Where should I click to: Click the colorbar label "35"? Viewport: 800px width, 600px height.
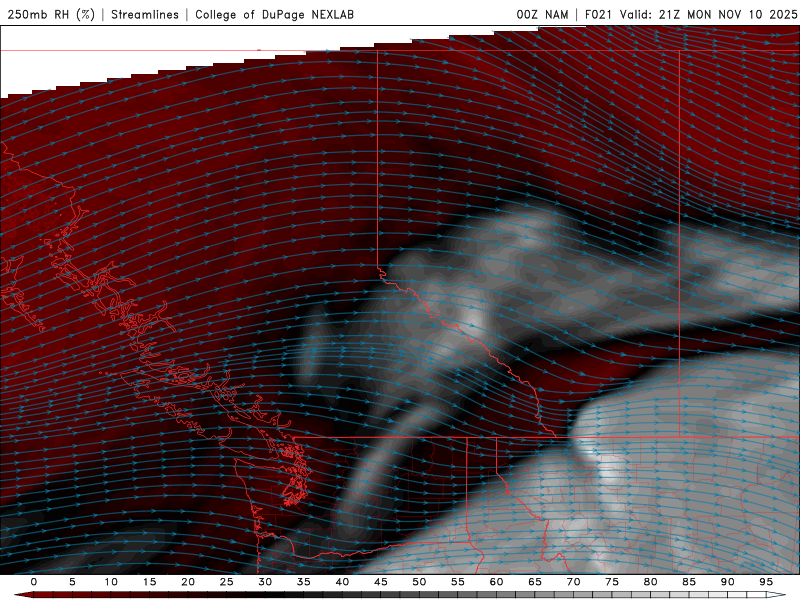(x=304, y=582)
